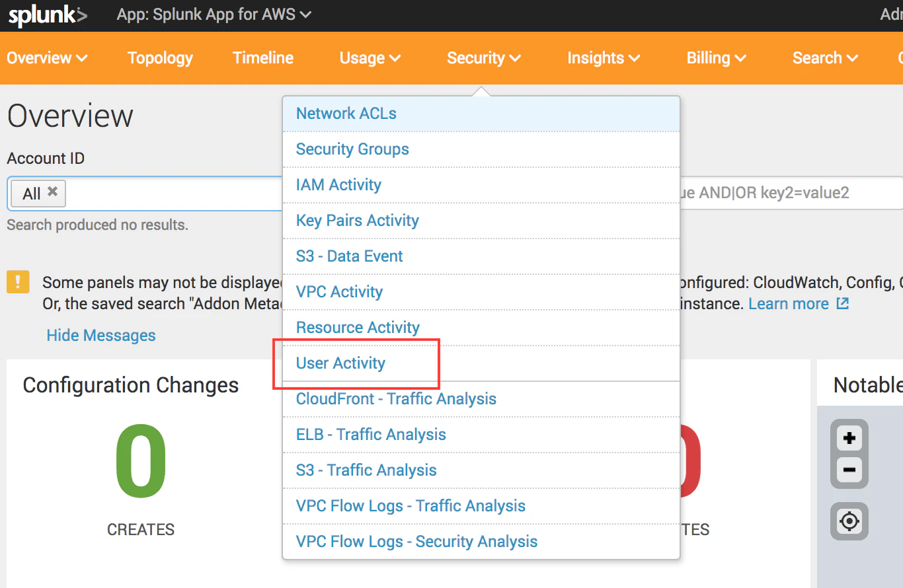The image size is (903, 588).
Task: Expand the Usage navigation menu
Action: point(370,58)
